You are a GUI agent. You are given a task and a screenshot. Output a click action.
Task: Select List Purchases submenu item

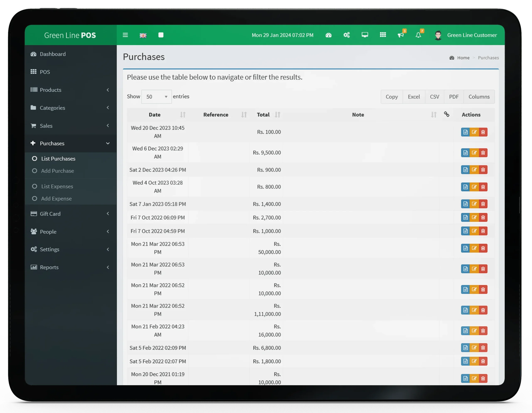point(58,159)
